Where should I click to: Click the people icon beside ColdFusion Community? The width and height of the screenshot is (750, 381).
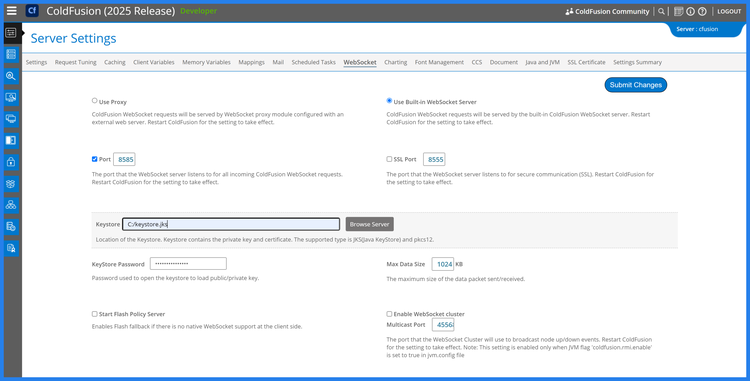click(x=569, y=11)
